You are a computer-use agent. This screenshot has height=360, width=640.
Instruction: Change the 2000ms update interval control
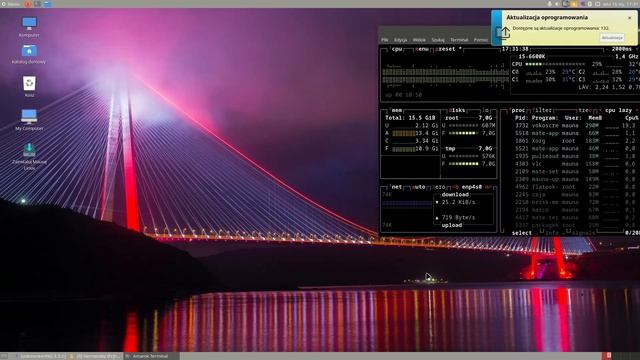coord(622,49)
